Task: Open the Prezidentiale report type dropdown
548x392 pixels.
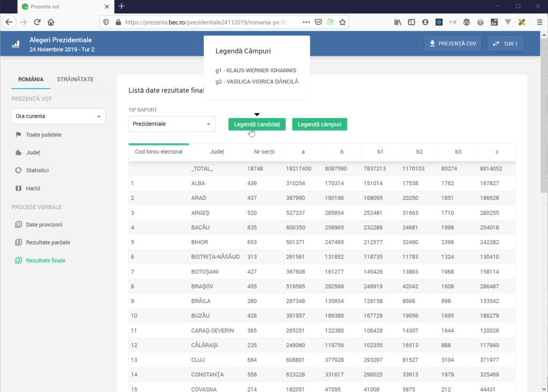Action: 172,124
